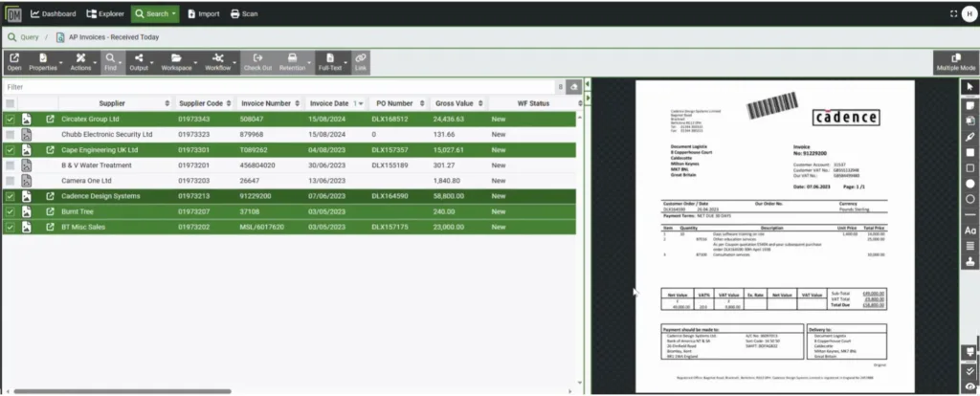Image resolution: width=980 pixels, height=396 pixels.
Task: Open the user profile avatar H
Action: 969,13
